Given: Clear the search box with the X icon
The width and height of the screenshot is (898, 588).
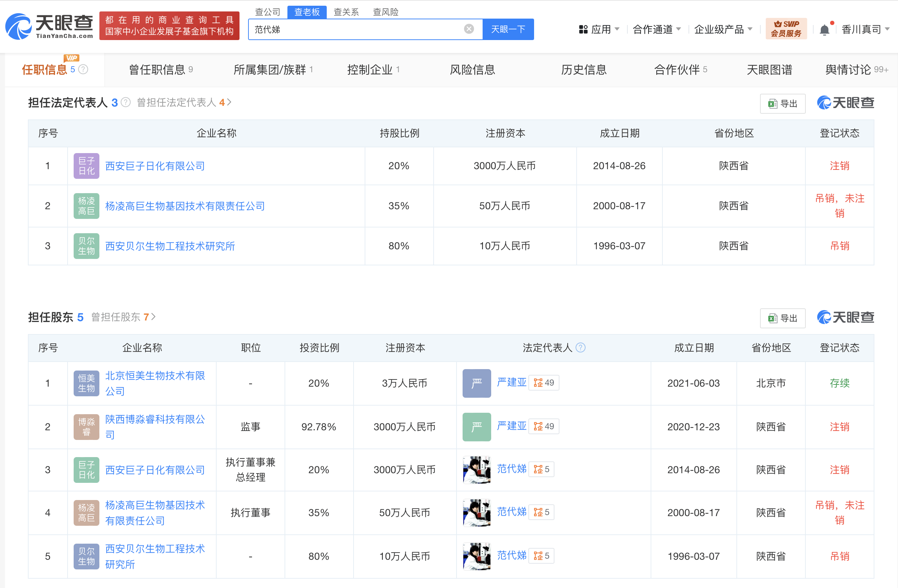Looking at the screenshot, I should tap(469, 29).
